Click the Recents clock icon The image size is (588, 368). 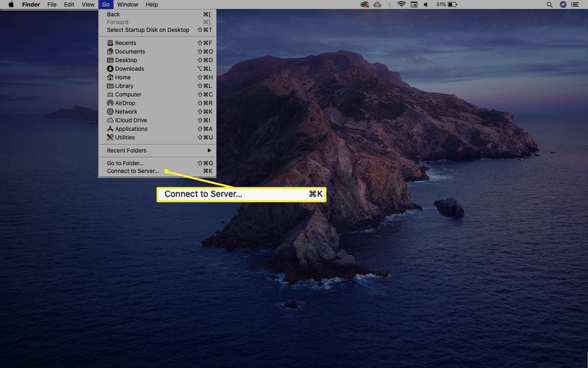[x=110, y=43]
